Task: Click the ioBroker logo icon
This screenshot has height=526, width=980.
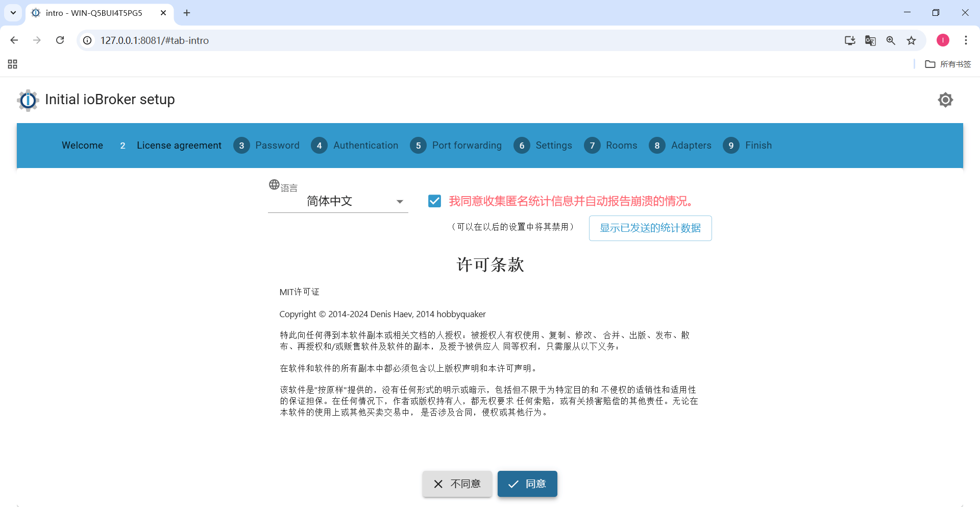Action: 28,100
